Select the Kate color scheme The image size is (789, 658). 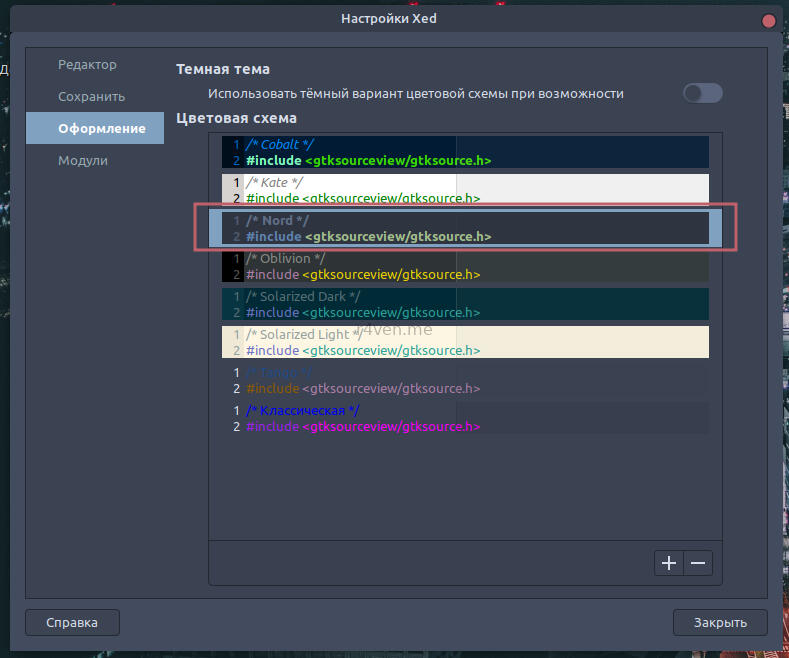[465, 190]
